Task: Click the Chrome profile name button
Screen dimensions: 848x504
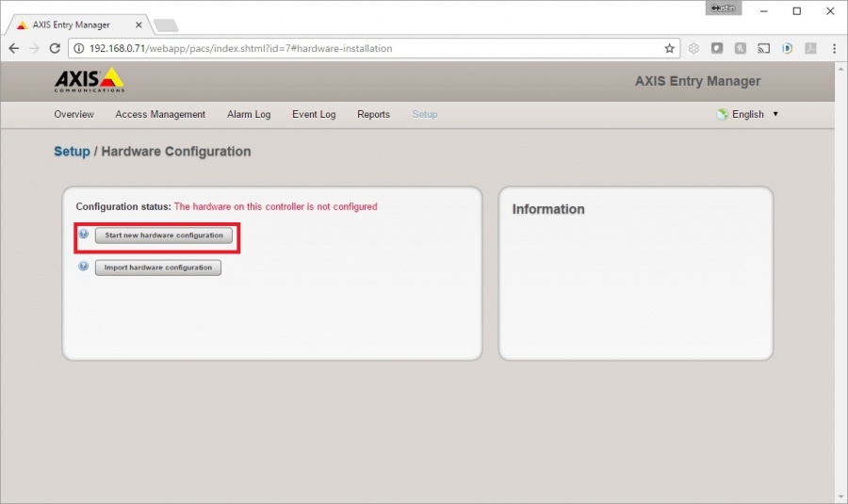Action: point(723,8)
